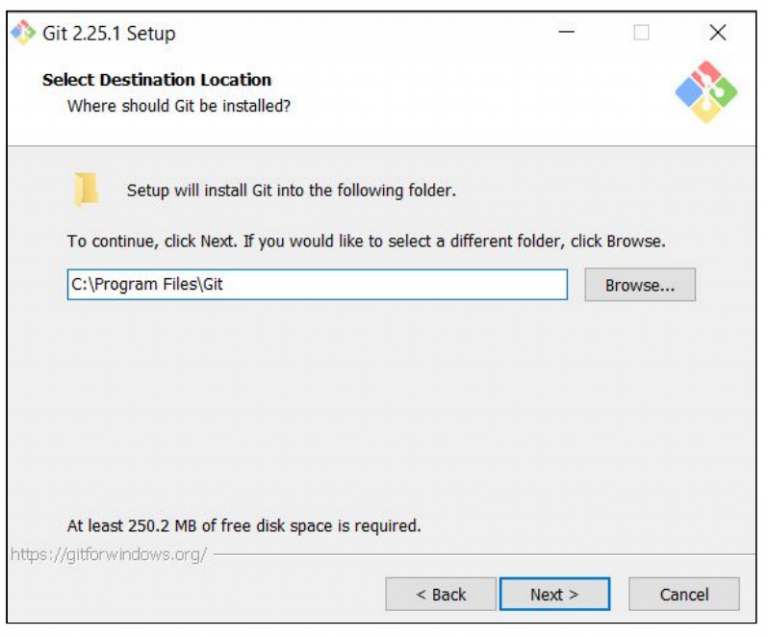Click the Git logo in the header

(x=706, y=92)
